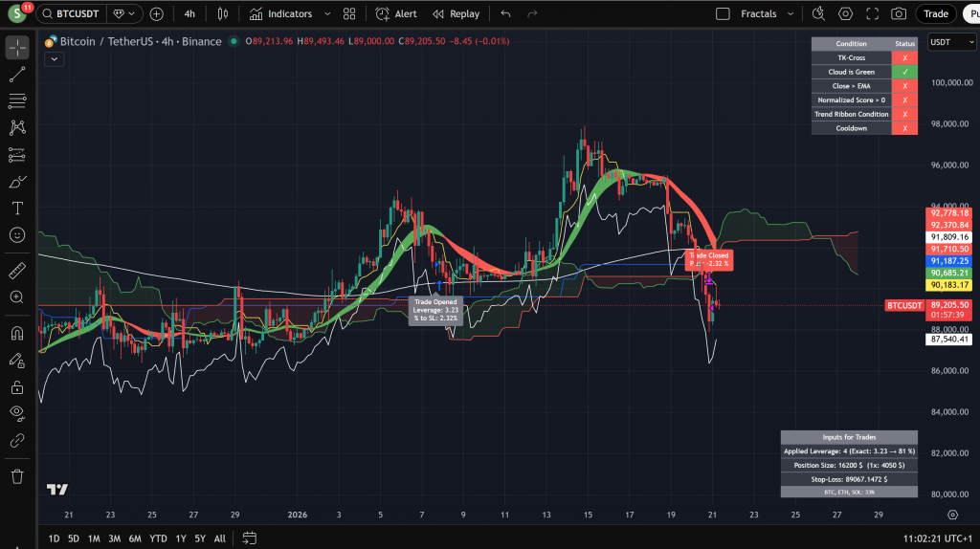Open the go-to-date calendar icon
This screenshot has width=980, height=549.
coord(249,538)
